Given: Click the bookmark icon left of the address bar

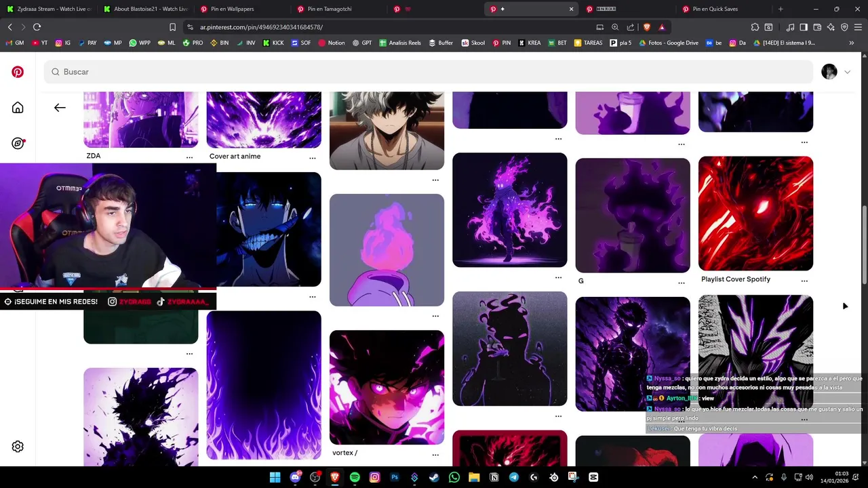Looking at the screenshot, I should (x=172, y=27).
